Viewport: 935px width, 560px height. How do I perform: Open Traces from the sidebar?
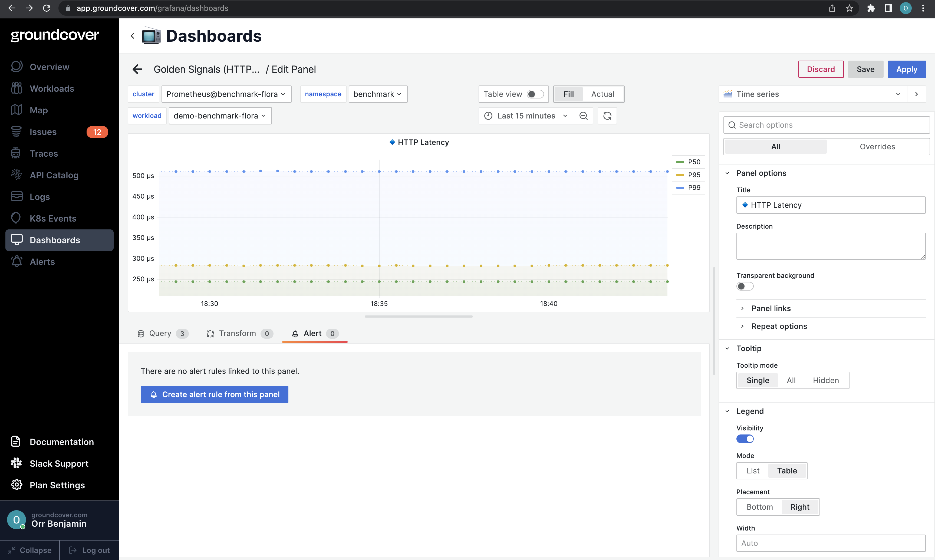click(x=44, y=154)
